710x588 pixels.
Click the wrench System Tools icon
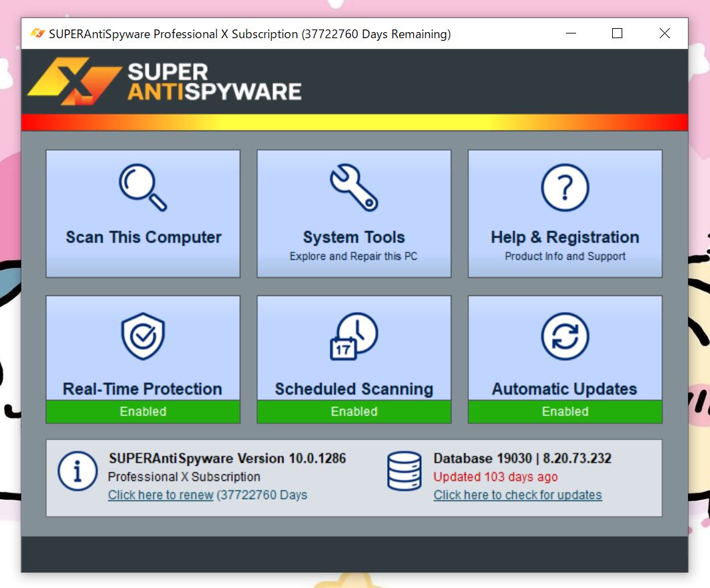(354, 188)
